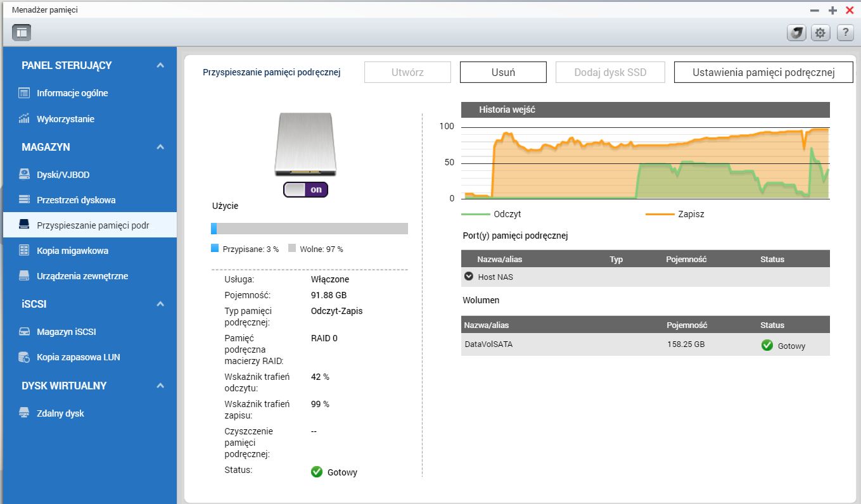The height and width of the screenshot is (504, 861).
Task: Collapse the DYSK WIRTUALNY section
Action: pos(160,386)
